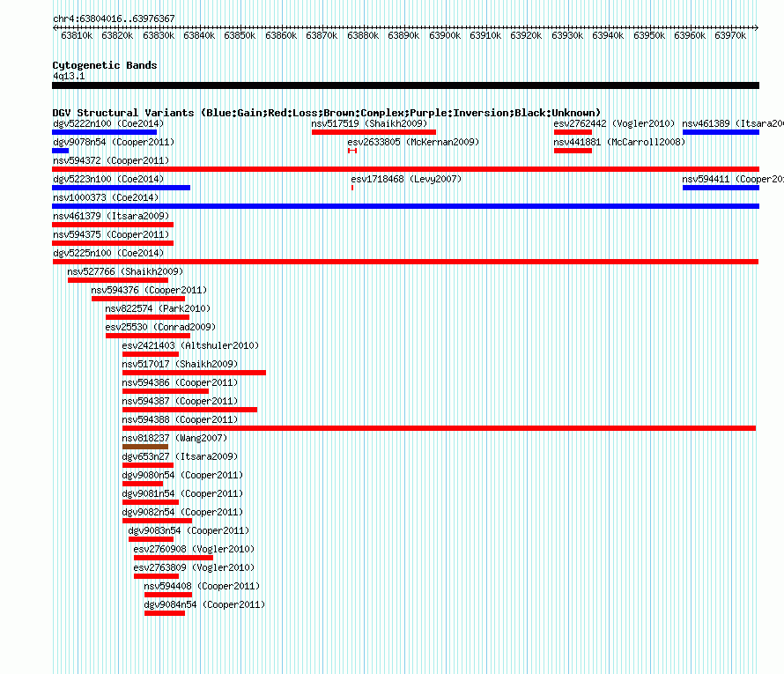Open nsv594375 (Cooper2011) label
Screen dimensions: 784x674
pos(111,234)
